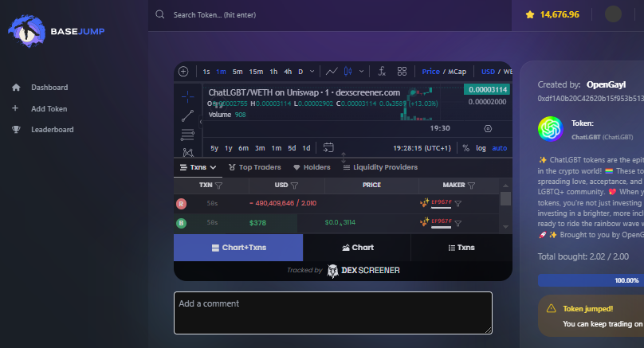Screen dimensions: 644x348
Task: Click the search magnifier icon
Action: pos(159,15)
